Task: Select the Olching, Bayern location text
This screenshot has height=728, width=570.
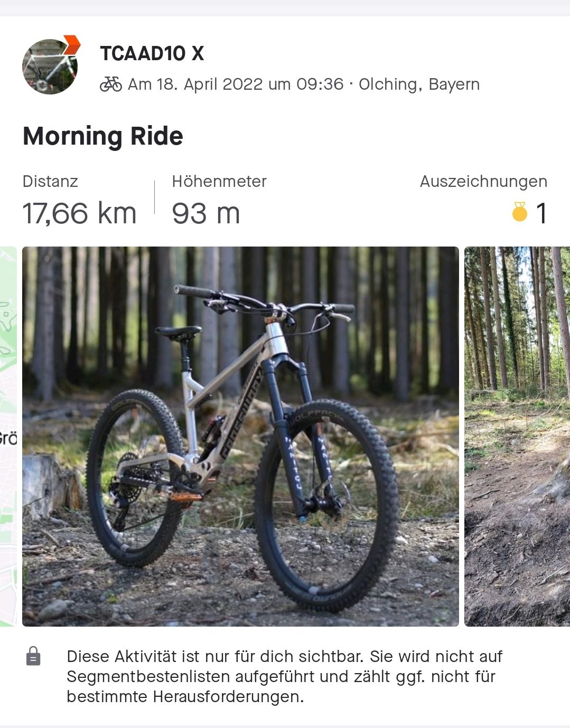Action: pyautogui.click(x=419, y=84)
